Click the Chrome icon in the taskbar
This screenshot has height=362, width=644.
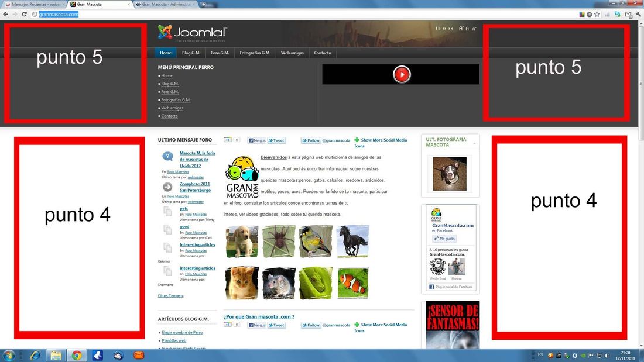coord(77,355)
